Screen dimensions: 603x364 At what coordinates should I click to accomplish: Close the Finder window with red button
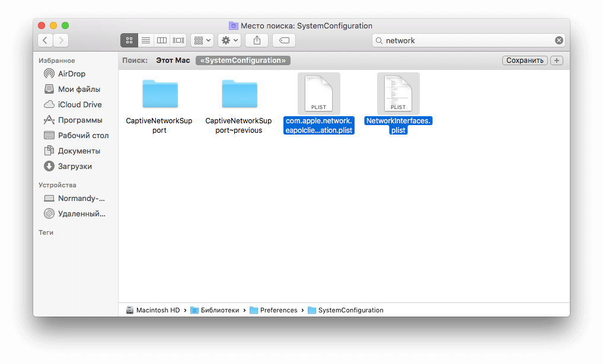pos(42,25)
